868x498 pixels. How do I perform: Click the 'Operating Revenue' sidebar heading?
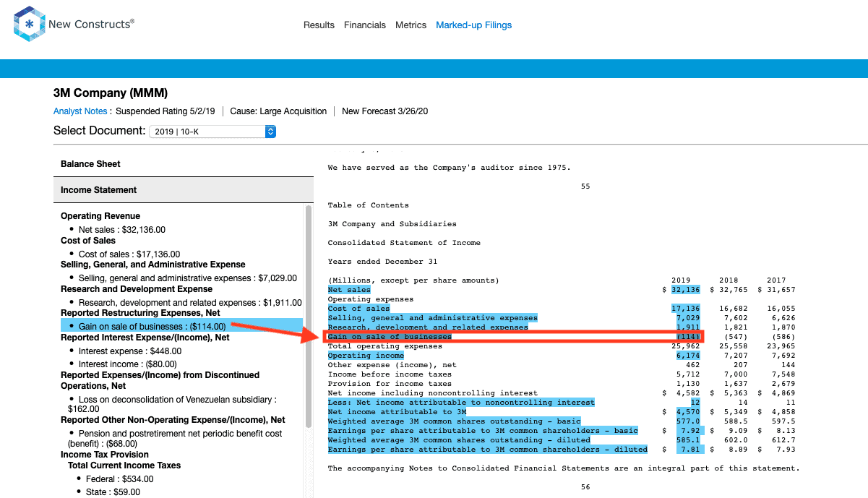pyautogui.click(x=100, y=216)
